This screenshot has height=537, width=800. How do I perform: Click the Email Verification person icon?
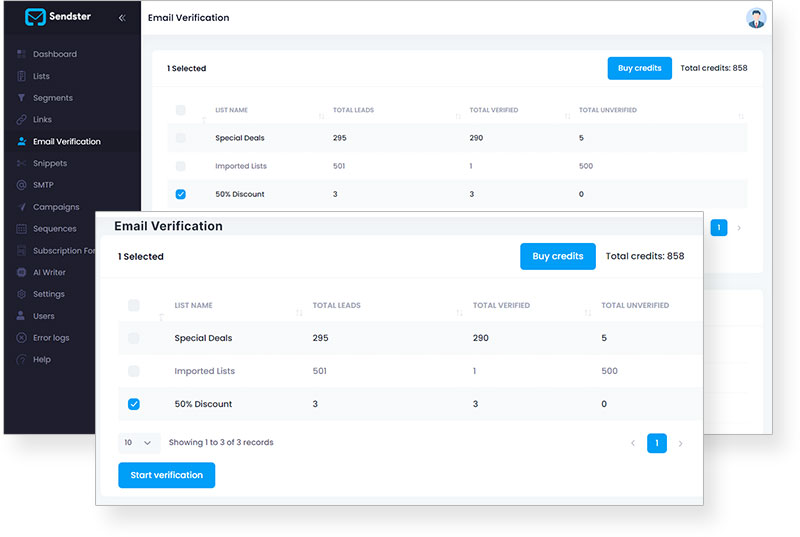[x=21, y=141]
